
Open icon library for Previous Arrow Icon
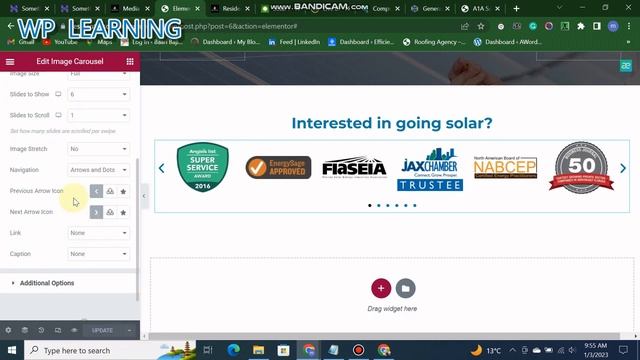(x=123, y=191)
